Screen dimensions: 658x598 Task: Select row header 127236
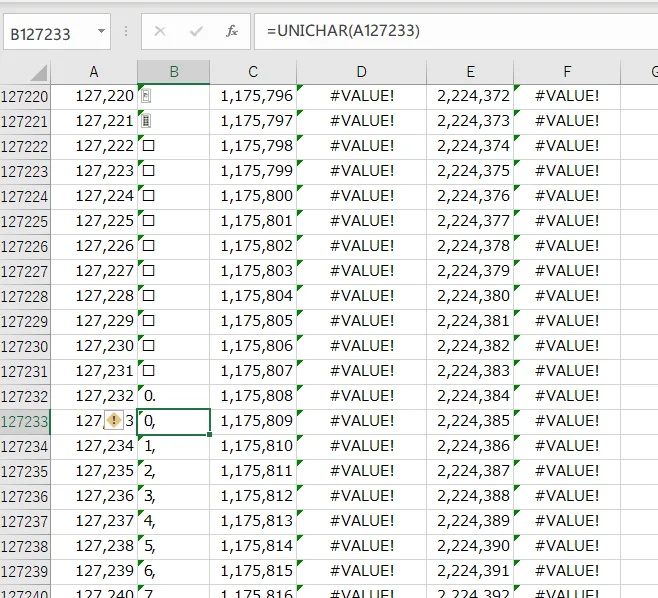(x=25, y=497)
